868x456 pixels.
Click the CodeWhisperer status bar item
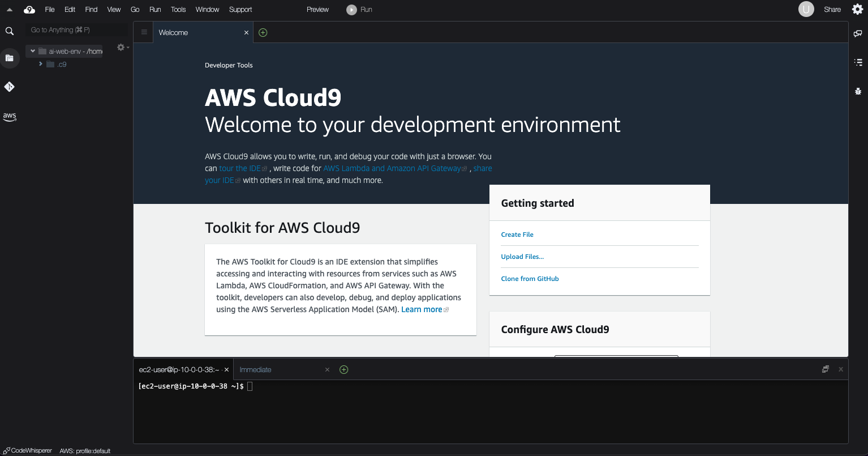click(28, 451)
